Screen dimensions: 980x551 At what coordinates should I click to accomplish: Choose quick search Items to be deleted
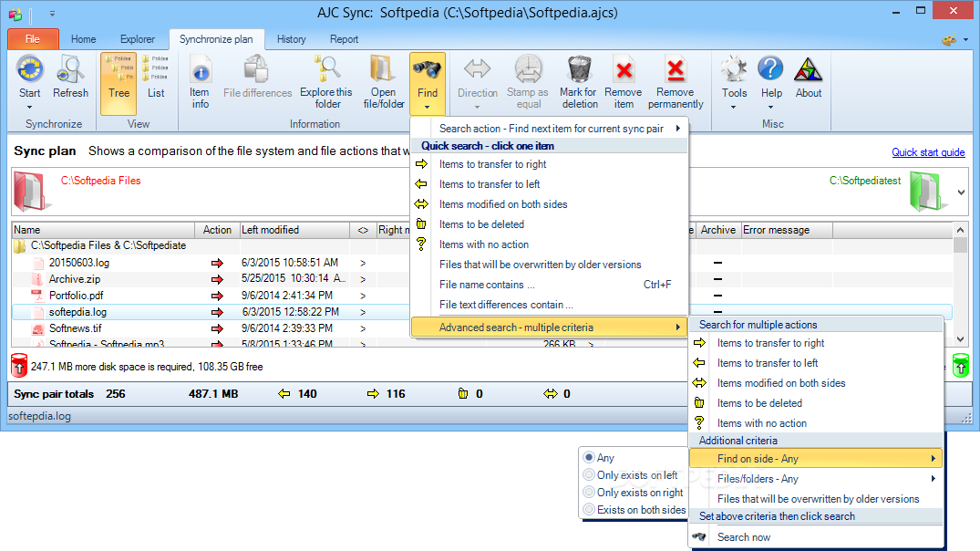click(550, 224)
